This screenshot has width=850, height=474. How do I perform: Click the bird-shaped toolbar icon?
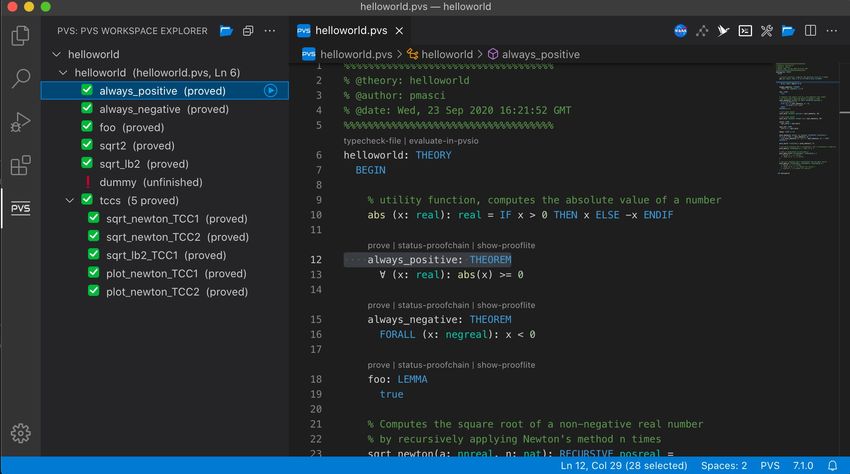(x=723, y=31)
